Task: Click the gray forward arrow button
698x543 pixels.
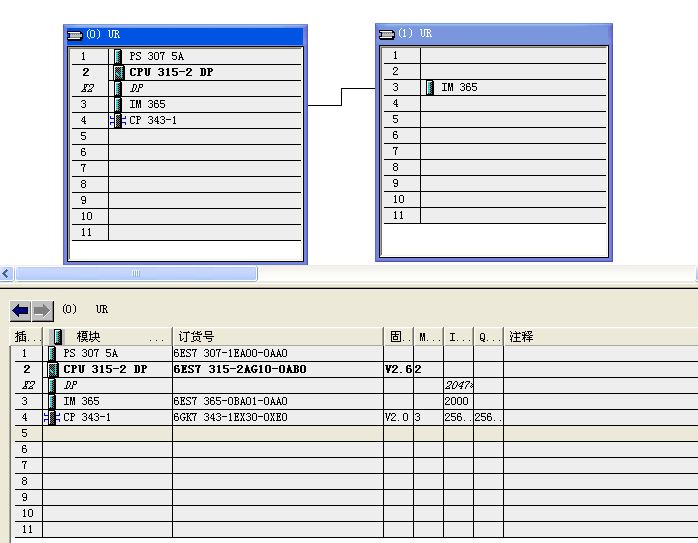Action: [42, 311]
